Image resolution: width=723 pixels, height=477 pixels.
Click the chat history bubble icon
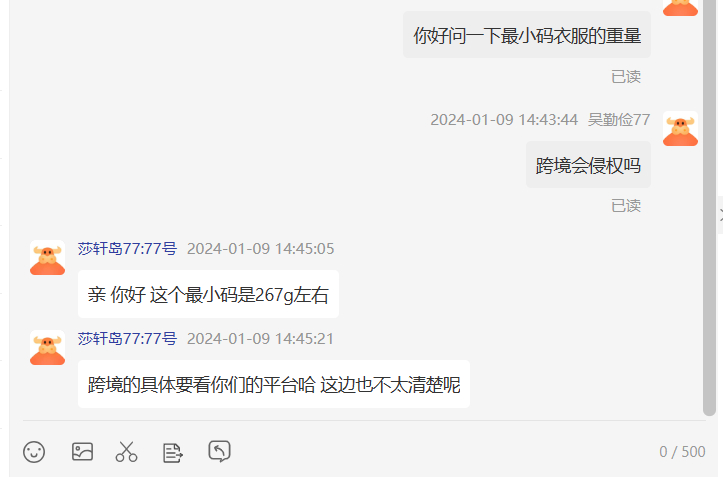coord(219,451)
